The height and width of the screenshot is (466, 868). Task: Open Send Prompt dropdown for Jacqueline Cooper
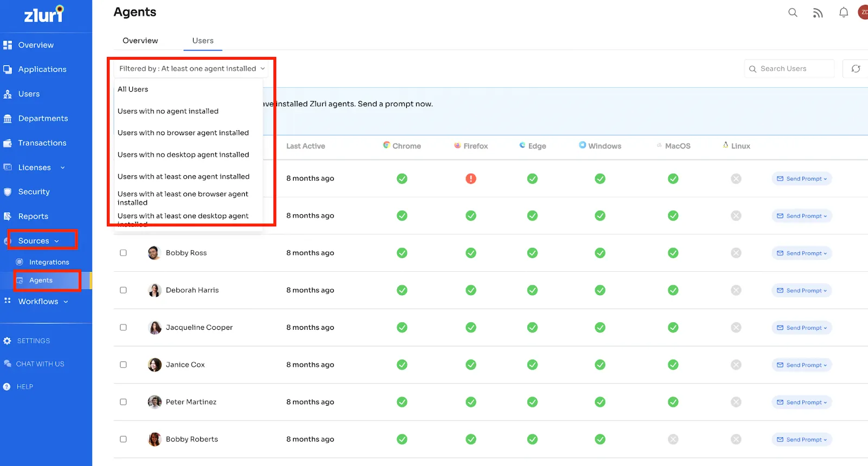click(x=802, y=328)
